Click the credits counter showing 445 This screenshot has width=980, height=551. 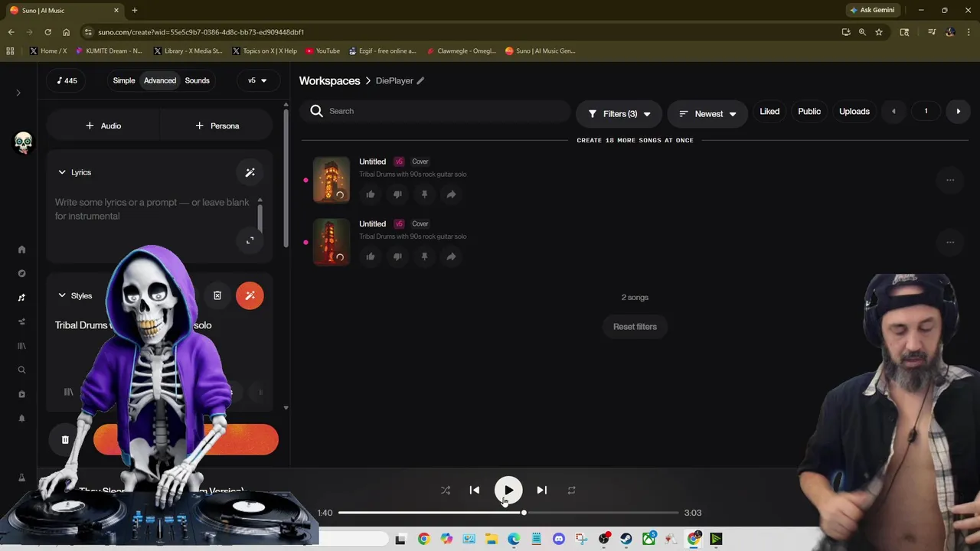point(67,80)
